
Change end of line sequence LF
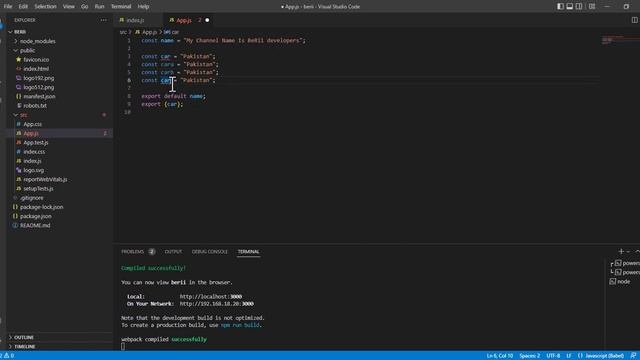(569, 356)
